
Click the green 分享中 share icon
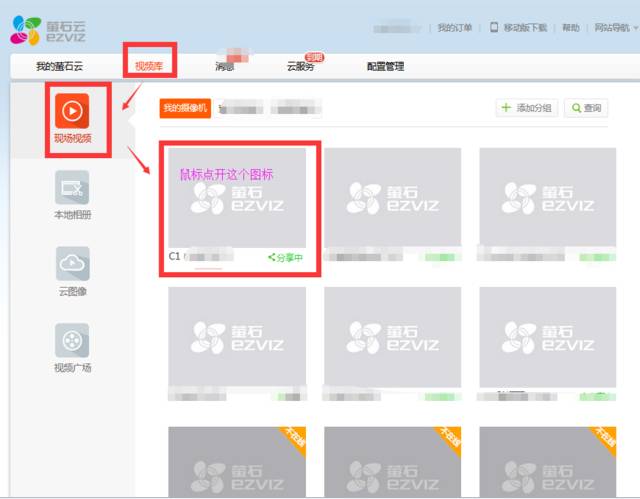pyautogui.click(x=271, y=257)
